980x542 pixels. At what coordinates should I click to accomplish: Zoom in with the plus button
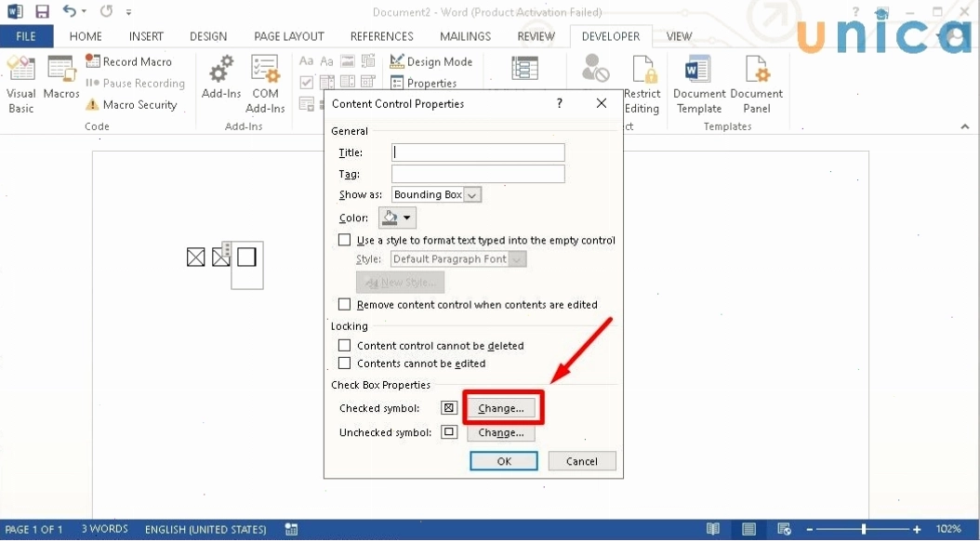pyautogui.click(x=917, y=529)
